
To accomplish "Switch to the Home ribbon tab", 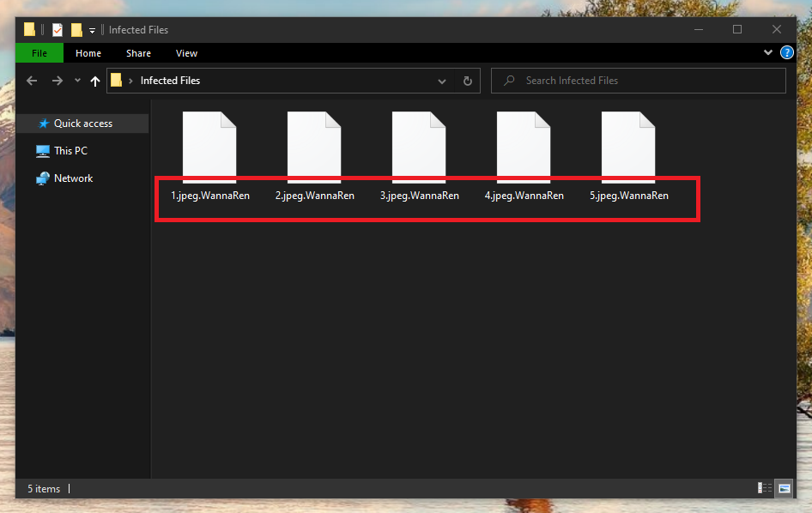I will click(88, 53).
